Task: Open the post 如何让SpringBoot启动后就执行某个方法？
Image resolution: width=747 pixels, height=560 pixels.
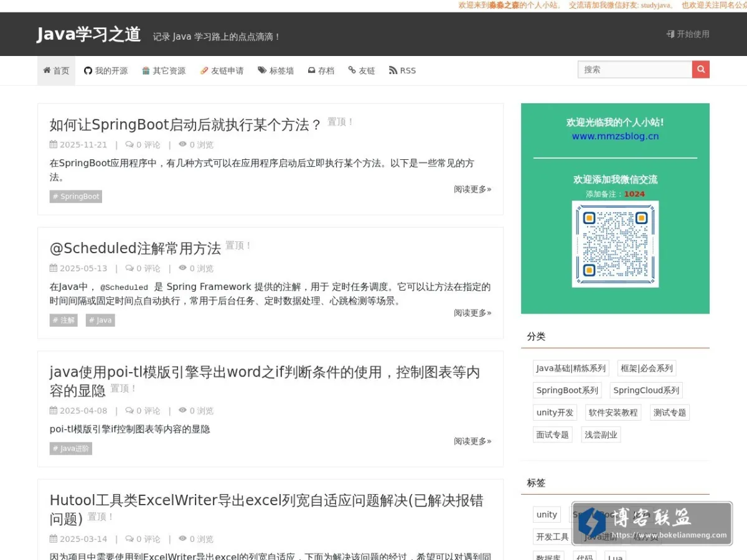Action: (x=186, y=124)
